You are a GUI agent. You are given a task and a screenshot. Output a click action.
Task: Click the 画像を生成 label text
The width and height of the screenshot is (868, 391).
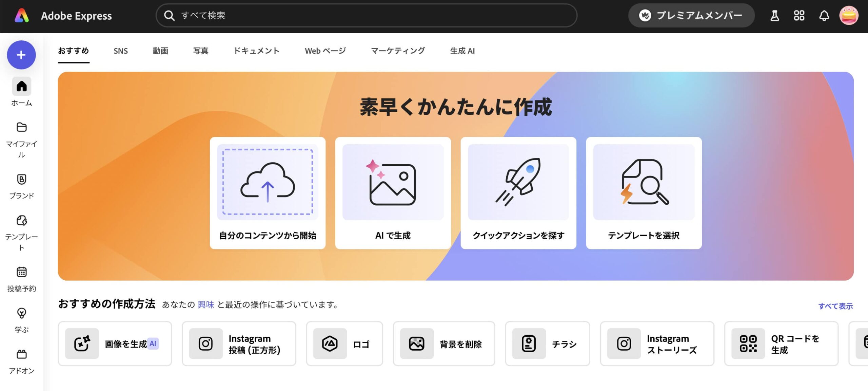[x=126, y=344]
